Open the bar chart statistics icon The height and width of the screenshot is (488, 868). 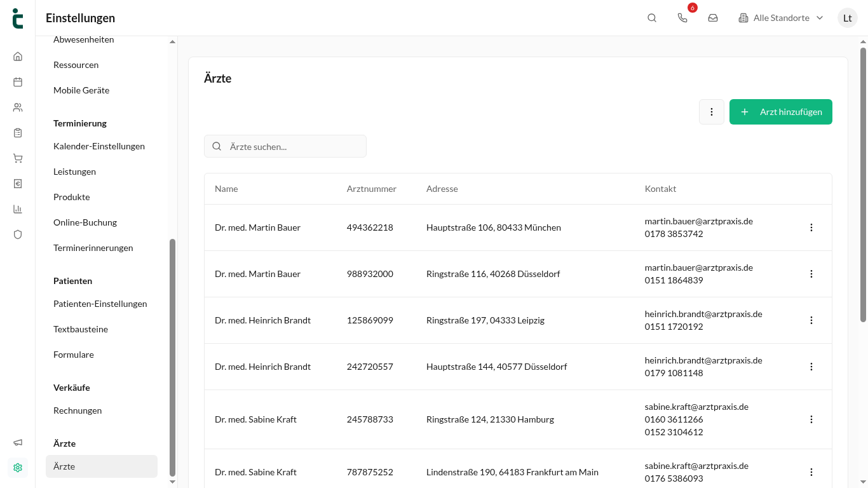18,209
